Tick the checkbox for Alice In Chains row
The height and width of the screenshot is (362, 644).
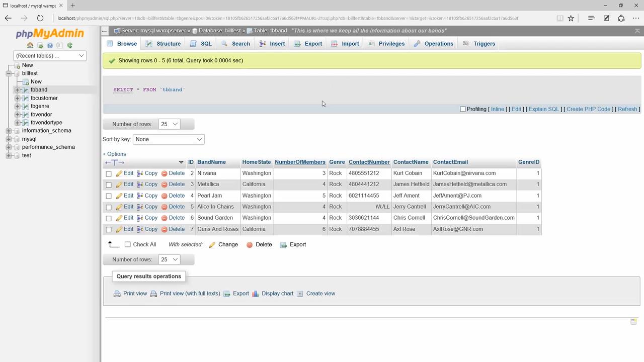click(109, 207)
